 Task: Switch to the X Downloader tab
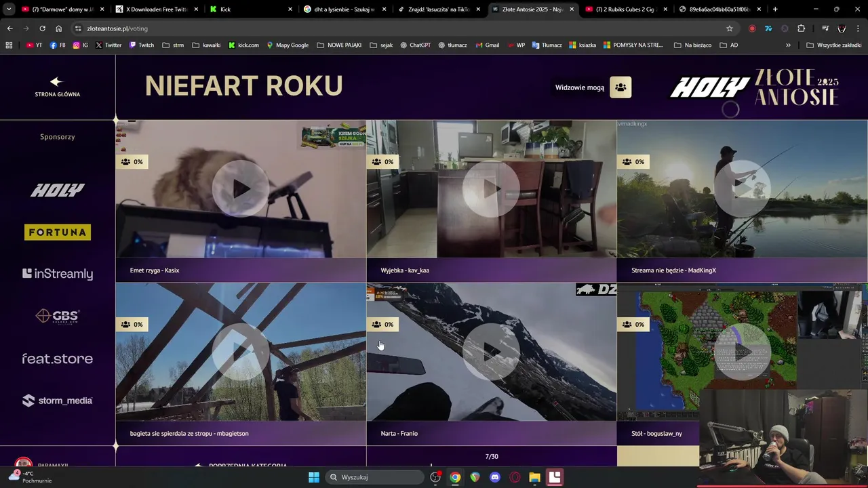point(156,9)
